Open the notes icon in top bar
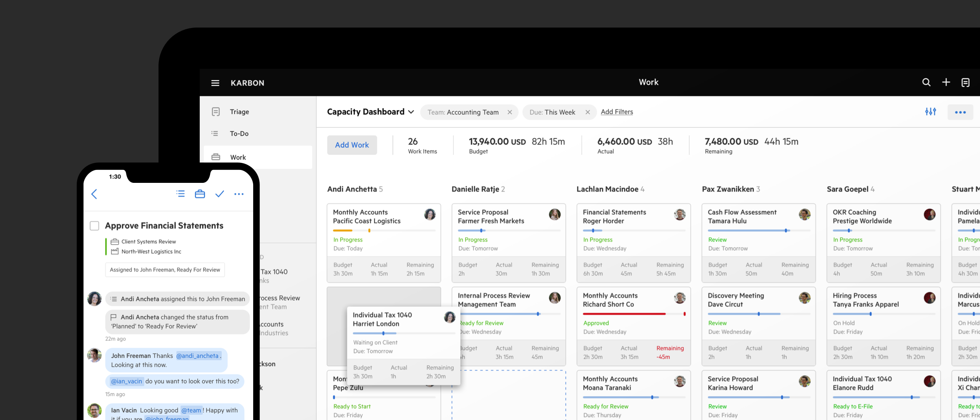 tap(965, 83)
